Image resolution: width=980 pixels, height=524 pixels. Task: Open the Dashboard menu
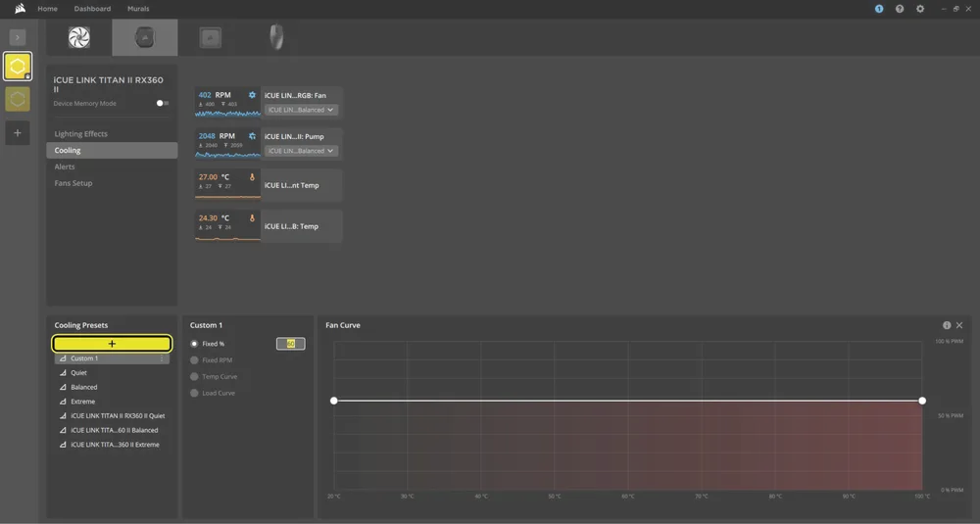click(92, 9)
